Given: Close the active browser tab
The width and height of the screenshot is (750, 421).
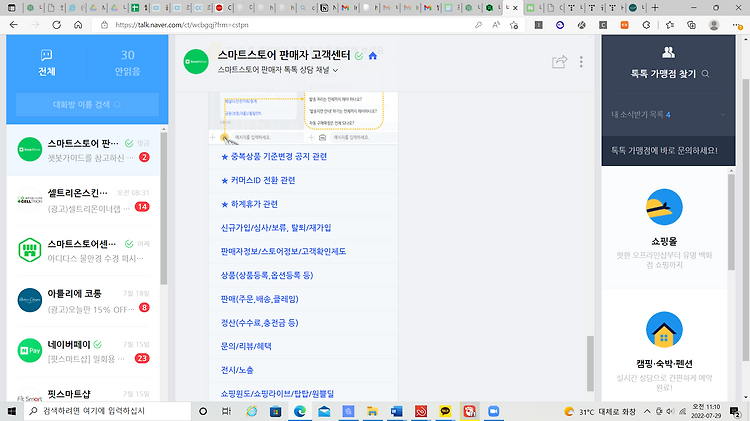Looking at the screenshot, I should click(x=515, y=8).
